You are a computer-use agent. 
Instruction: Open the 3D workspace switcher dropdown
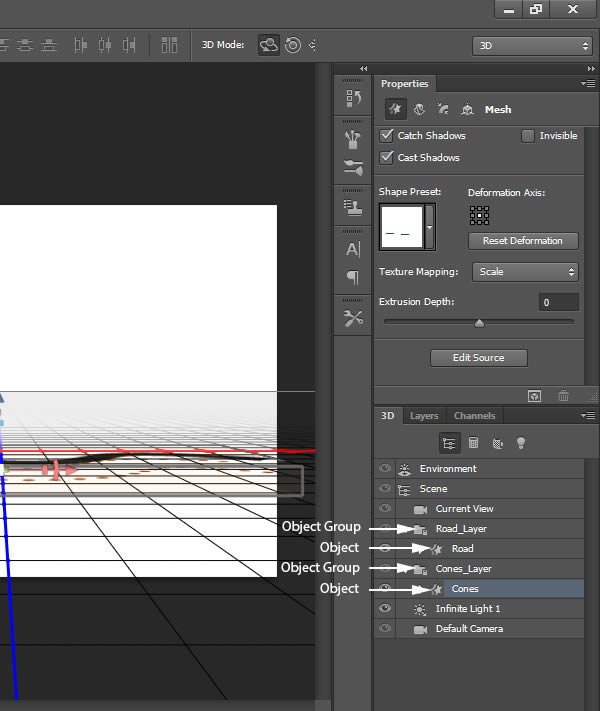[x=532, y=46]
